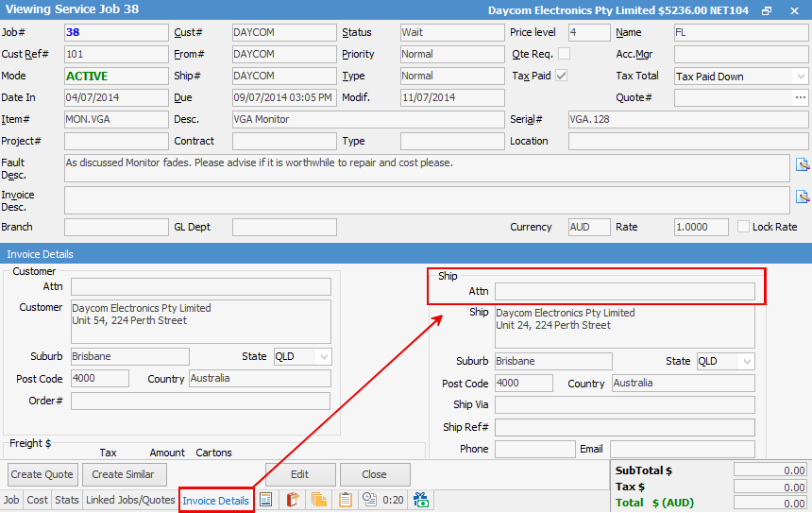Viewport: 812px width, 513px height.
Task: Click the gift with money icon
Action: [x=421, y=500]
